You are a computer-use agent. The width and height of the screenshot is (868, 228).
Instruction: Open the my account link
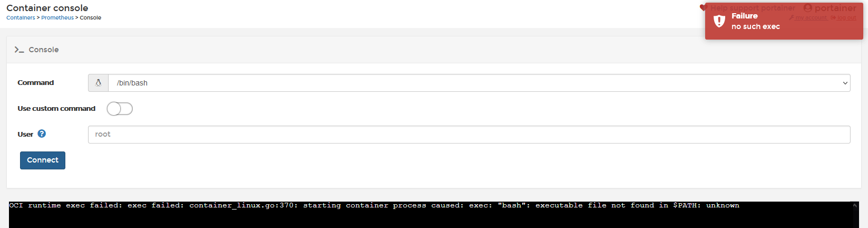point(811,18)
